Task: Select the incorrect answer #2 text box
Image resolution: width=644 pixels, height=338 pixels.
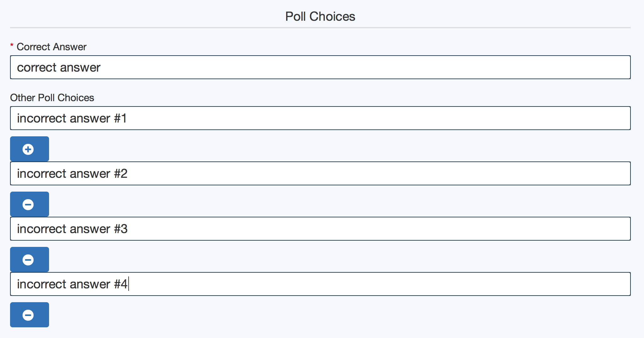Action: pyautogui.click(x=320, y=173)
